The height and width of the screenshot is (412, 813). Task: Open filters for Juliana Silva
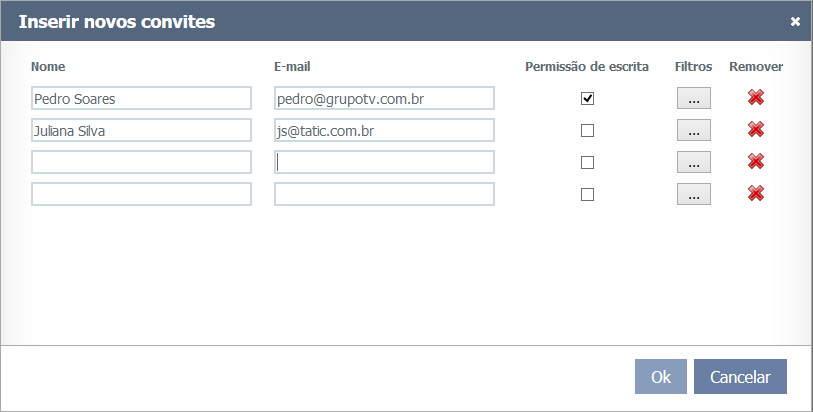click(x=693, y=130)
